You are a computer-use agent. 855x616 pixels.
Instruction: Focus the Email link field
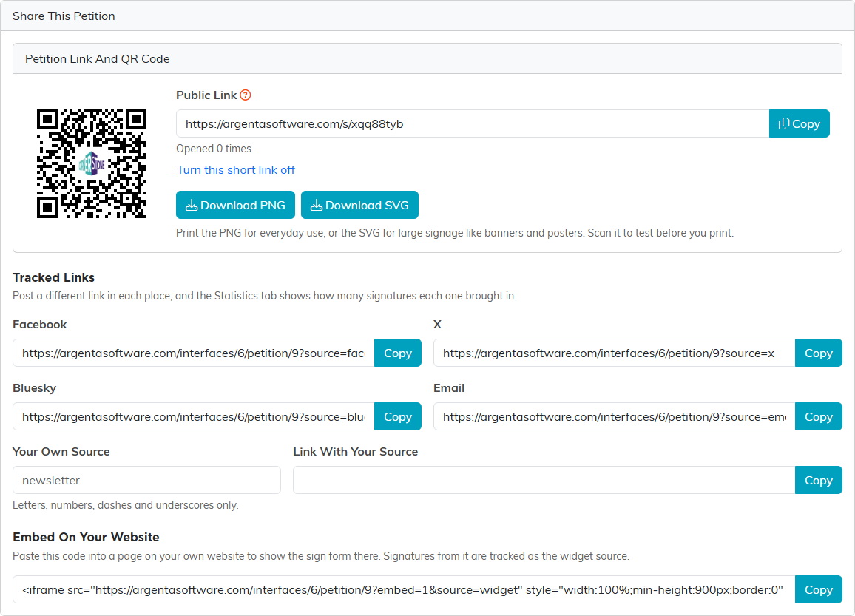(x=614, y=416)
